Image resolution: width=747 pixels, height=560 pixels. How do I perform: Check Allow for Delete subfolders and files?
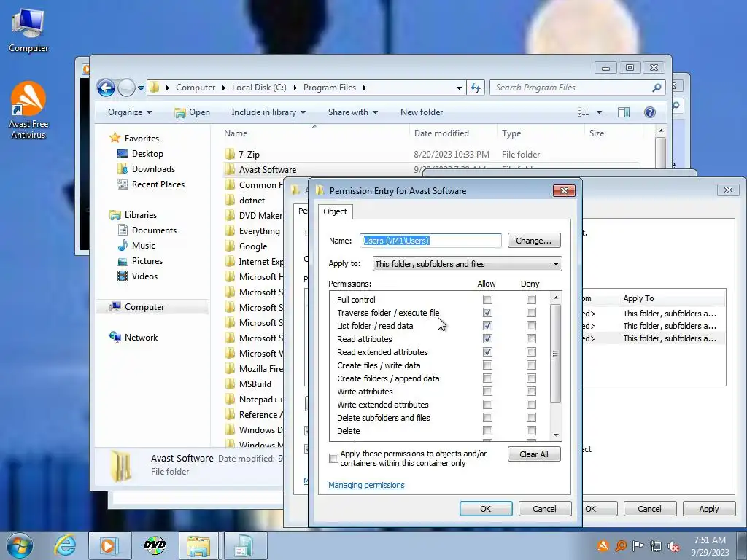coord(487,418)
